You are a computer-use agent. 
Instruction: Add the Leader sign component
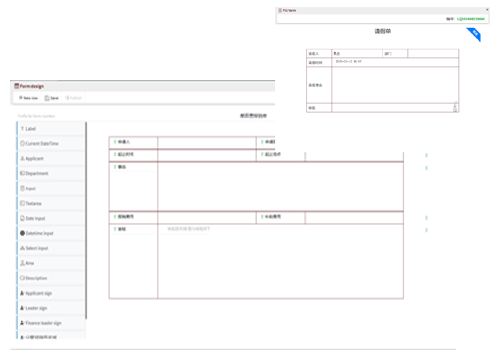pos(51,308)
